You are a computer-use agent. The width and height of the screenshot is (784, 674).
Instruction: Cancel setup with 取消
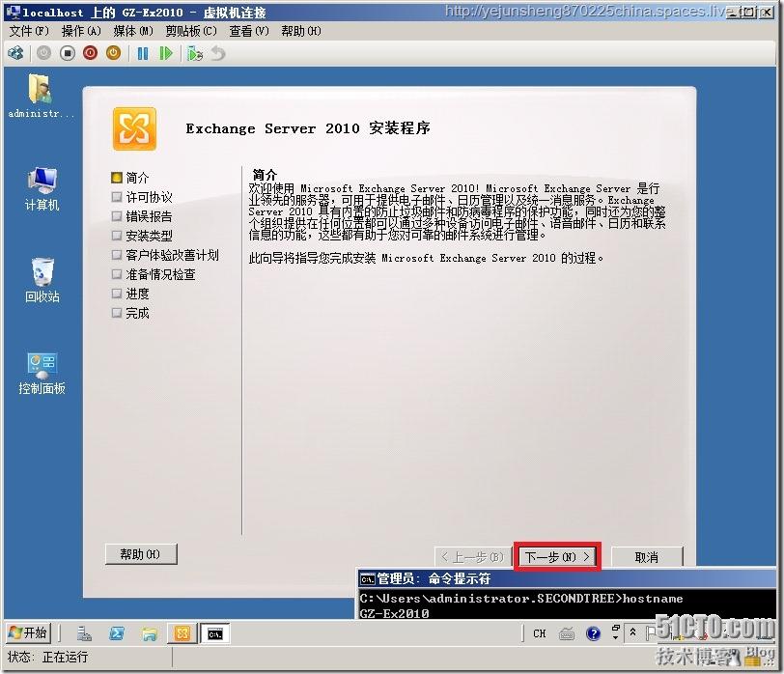pos(647,556)
